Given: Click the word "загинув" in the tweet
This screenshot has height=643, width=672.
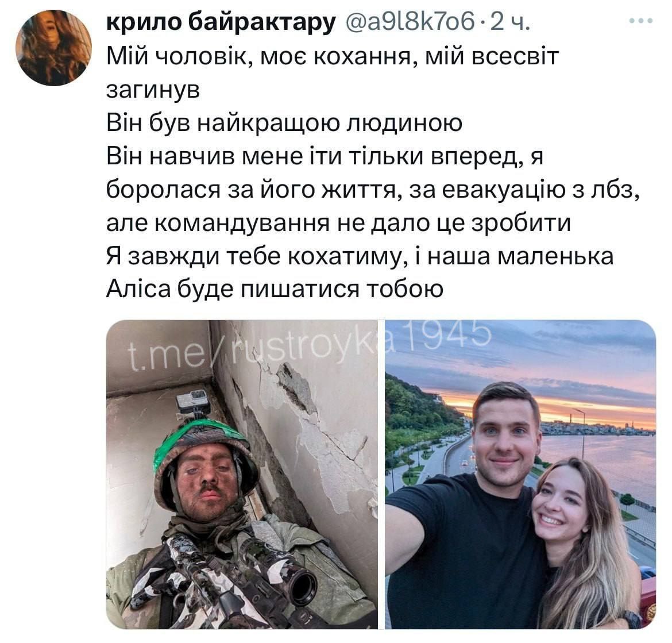Looking at the screenshot, I should (153, 90).
